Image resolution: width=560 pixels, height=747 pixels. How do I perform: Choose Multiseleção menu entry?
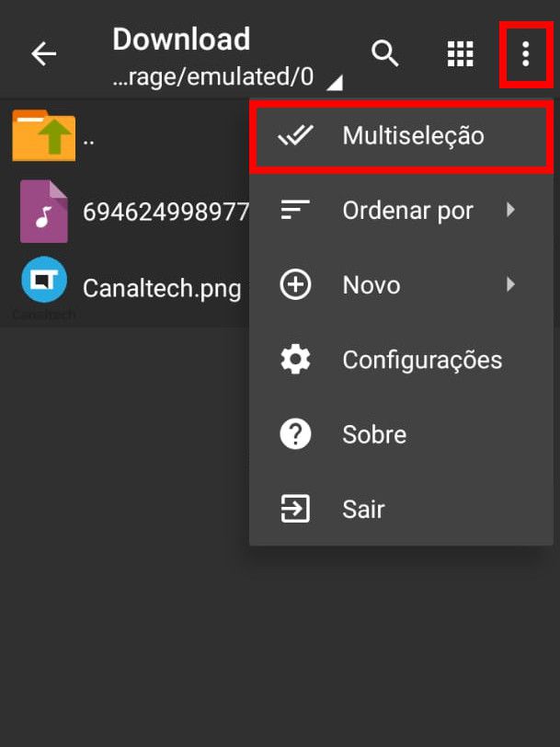[401, 135]
